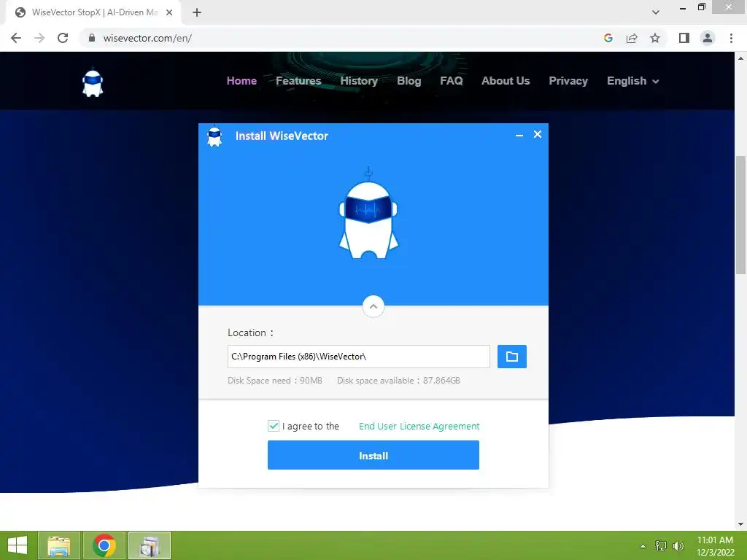Bookmark this tab with the star

click(x=655, y=38)
